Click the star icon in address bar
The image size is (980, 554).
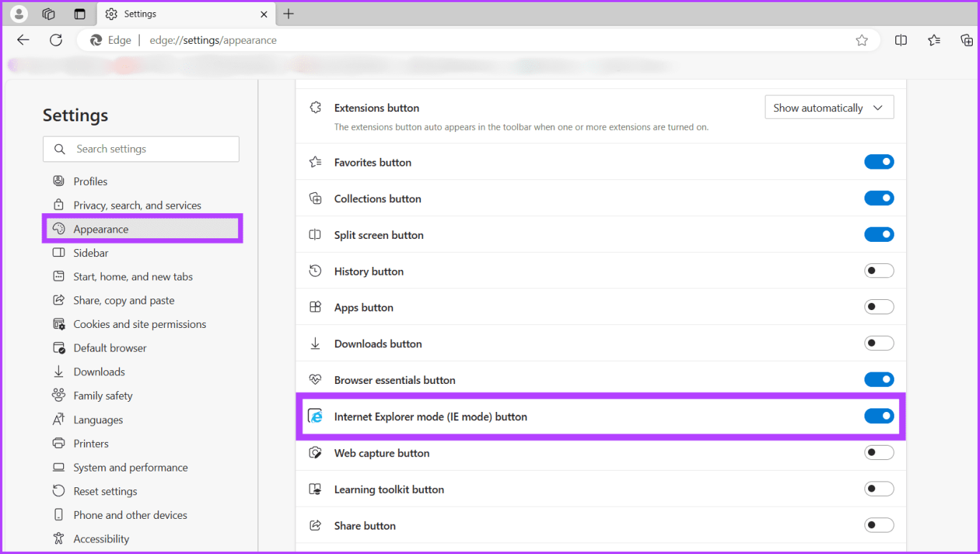click(x=862, y=40)
